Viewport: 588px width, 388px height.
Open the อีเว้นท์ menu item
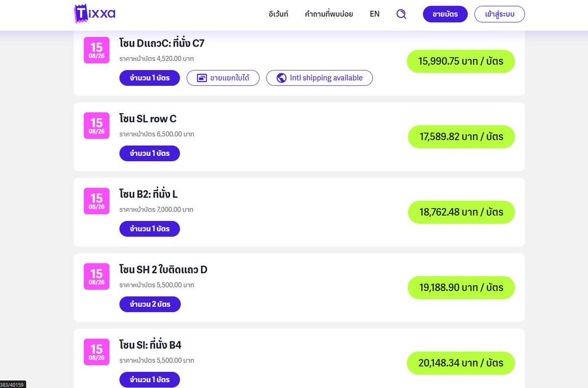click(x=278, y=14)
